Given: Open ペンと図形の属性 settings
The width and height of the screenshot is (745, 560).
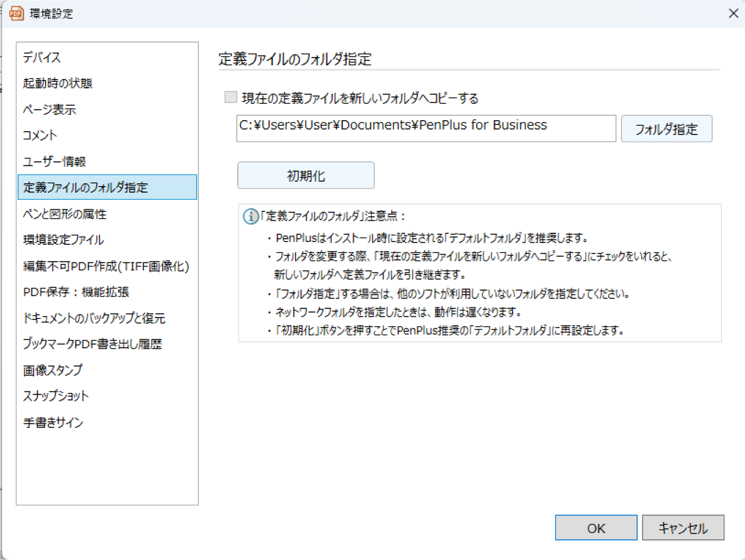Looking at the screenshot, I should 65,214.
